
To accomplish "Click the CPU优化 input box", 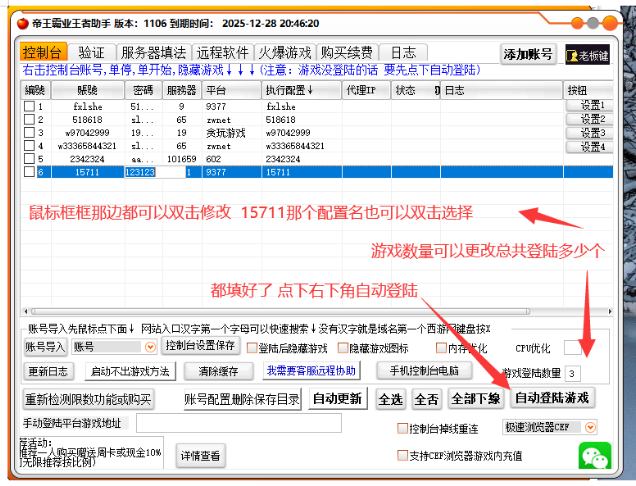I will point(573,348).
